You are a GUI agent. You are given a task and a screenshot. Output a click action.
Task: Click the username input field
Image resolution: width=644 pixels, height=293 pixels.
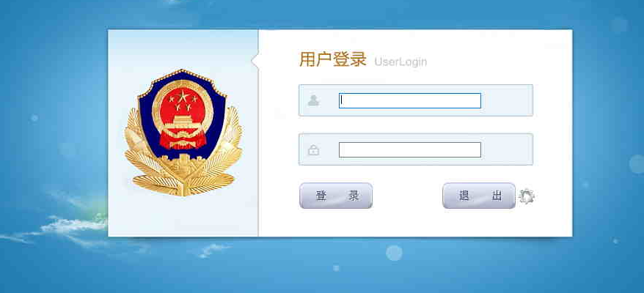click(409, 100)
